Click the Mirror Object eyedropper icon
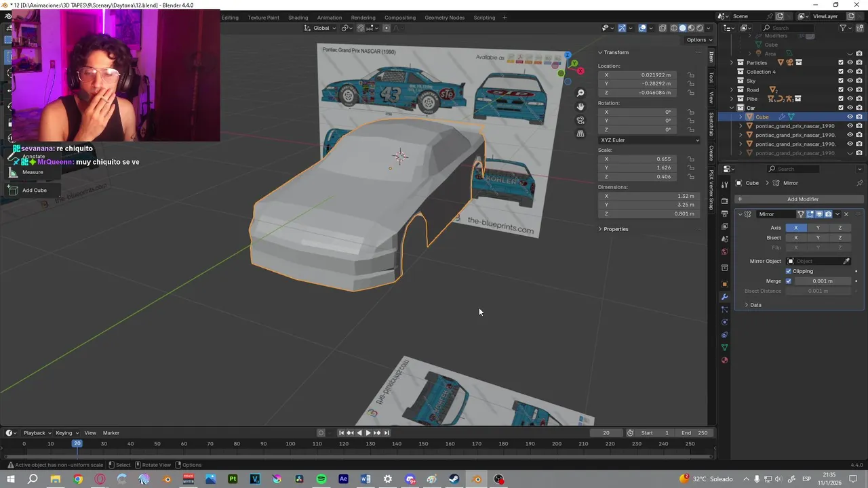 846,261
